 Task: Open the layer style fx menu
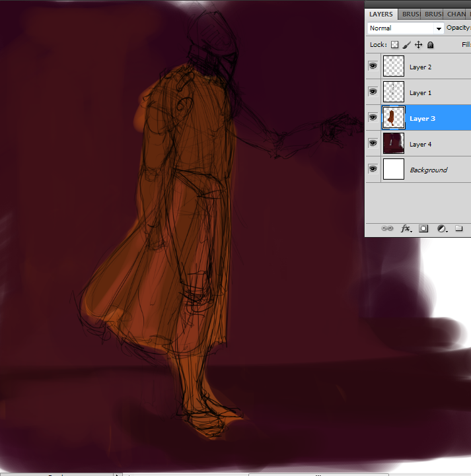coord(406,228)
